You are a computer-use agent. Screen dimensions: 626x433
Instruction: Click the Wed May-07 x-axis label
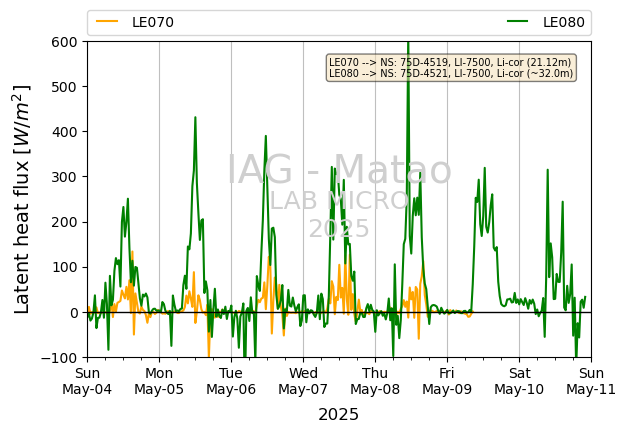click(303, 381)
